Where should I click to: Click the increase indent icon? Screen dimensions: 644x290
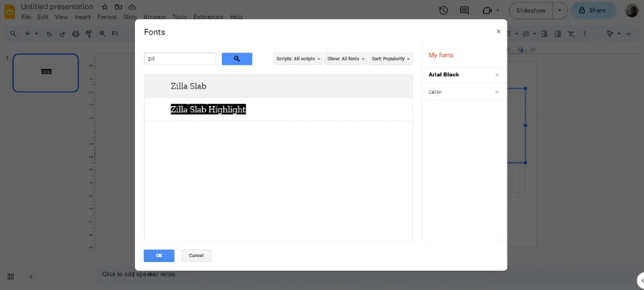(558, 34)
